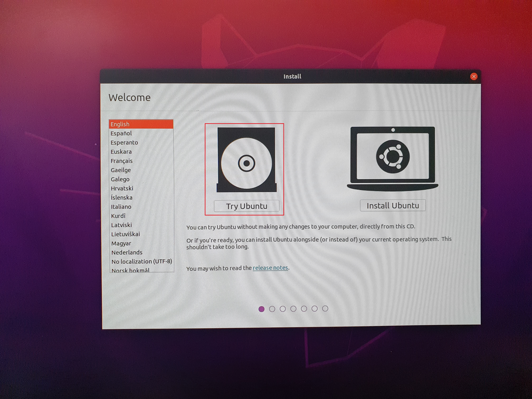Viewport: 532px width, 399px height.
Task: Click the last step progress dot
Action: pos(325,309)
